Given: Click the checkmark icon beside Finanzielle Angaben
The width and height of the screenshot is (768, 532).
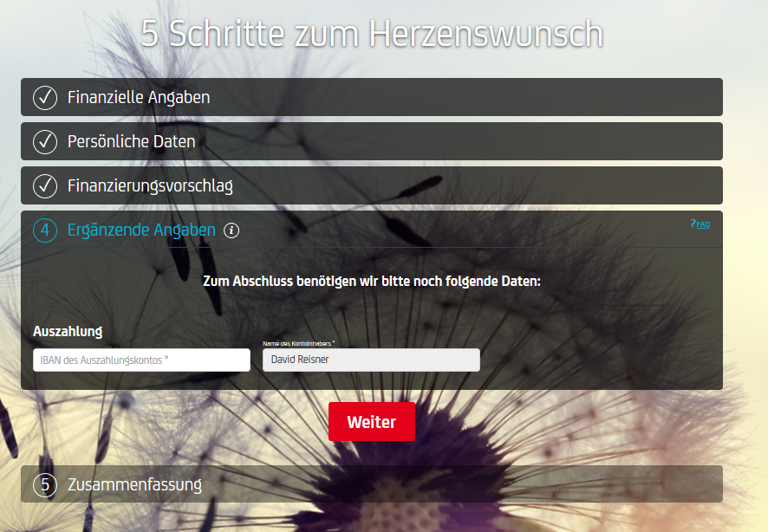Looking at the screenshot, I should pyautogui.click(x=45, y=96).
